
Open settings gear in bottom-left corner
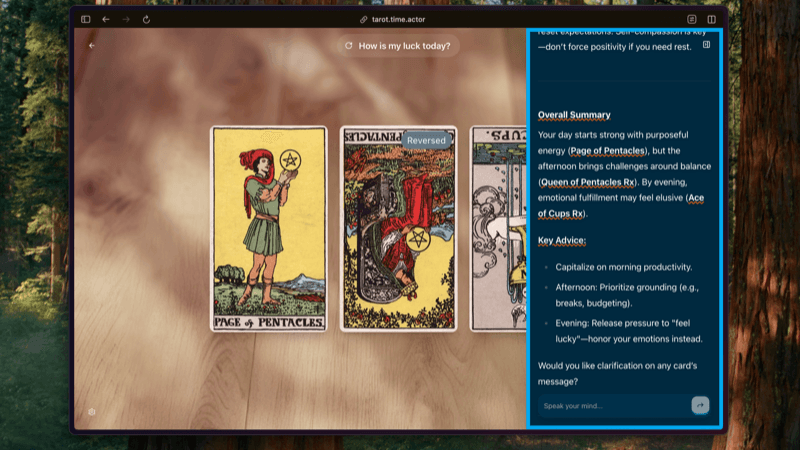click(x=92, y=412)
